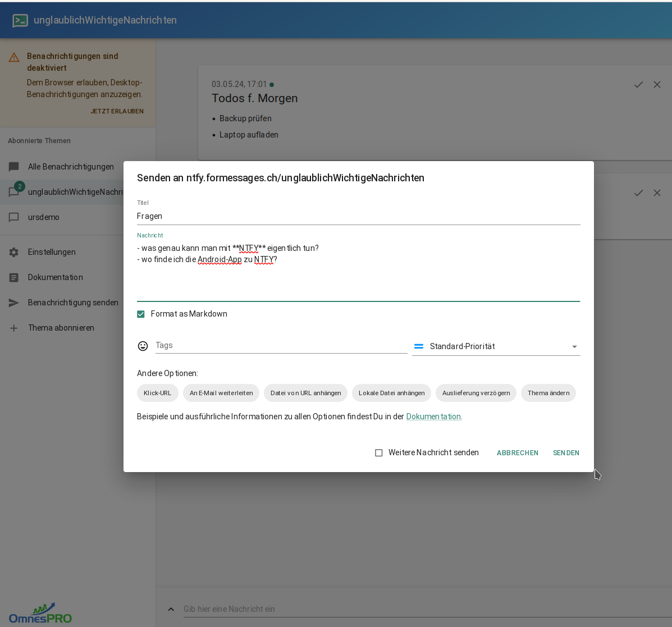Click the chat icon with unread badge
This screenshot has height=627, width=672.
(x=14, y=192)
